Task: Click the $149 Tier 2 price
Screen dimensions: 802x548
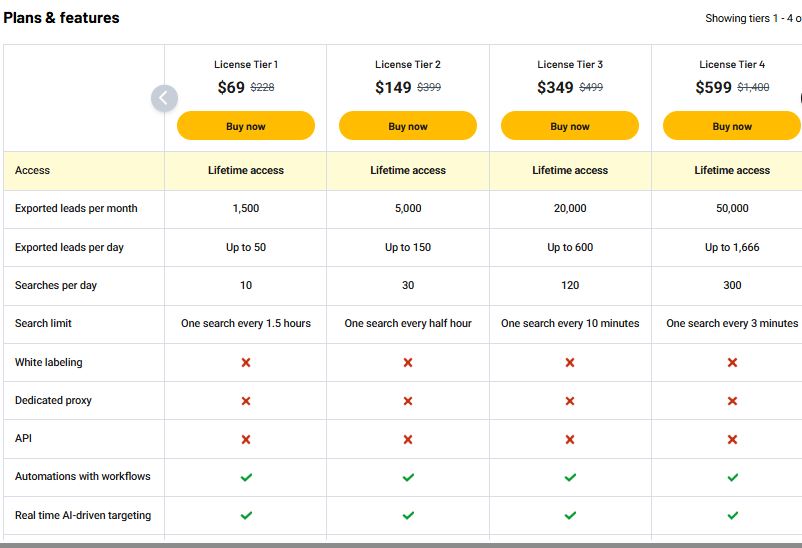Action: click(x=393, y=87)
